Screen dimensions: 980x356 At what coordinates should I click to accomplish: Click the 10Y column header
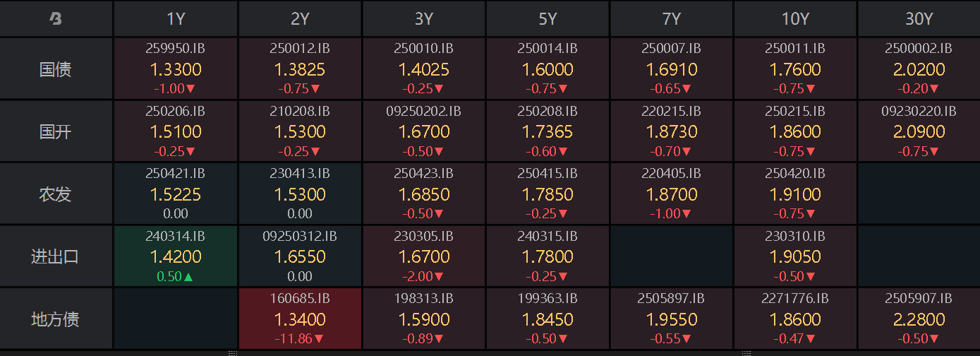795,19
